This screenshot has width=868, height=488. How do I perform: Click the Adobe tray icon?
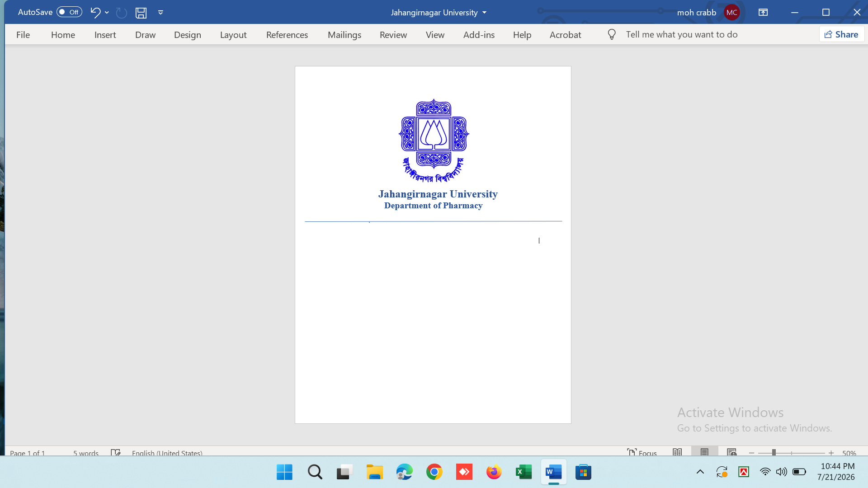pos(744,472)
